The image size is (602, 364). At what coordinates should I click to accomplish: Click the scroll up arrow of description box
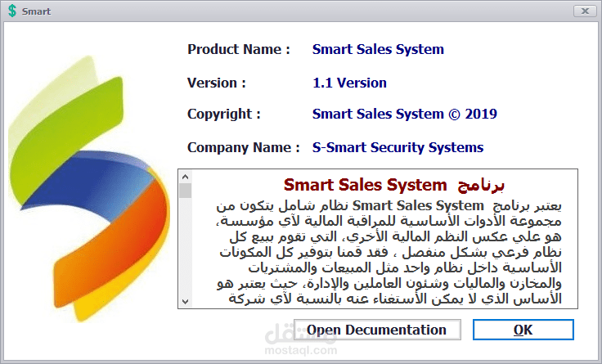(x=185, y=177)
